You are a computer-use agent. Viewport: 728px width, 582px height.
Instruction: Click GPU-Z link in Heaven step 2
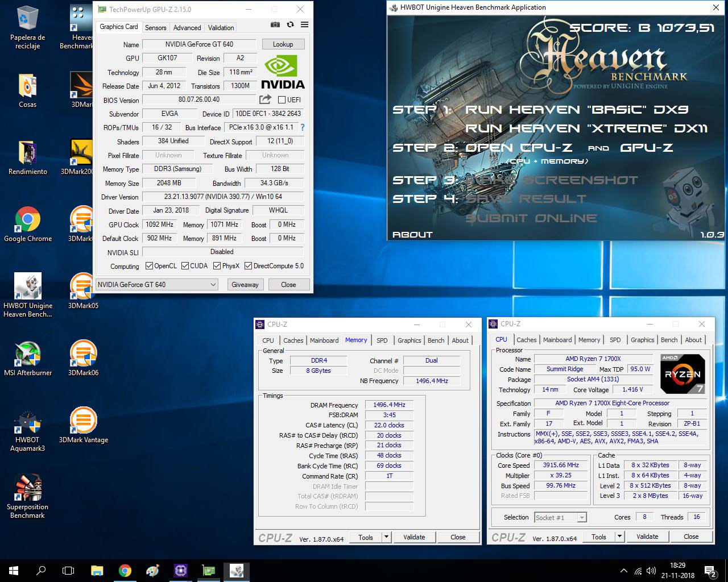pos(647,148)
